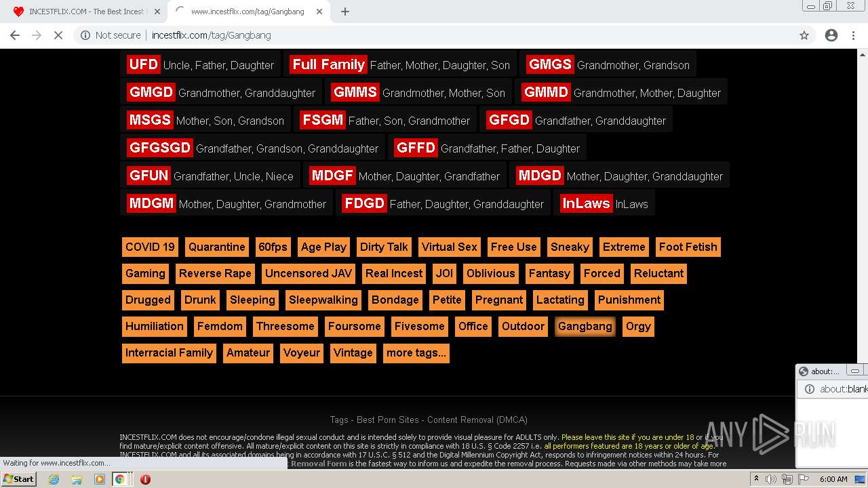Open the Chrome three-dot menu
Screen dimensions: 868x488
click(853, 35)
